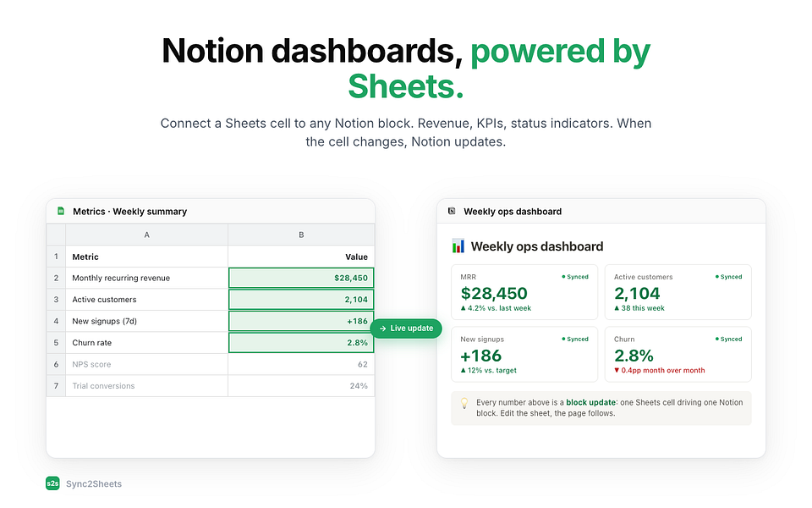Select row 7 header number

point(56,386)
